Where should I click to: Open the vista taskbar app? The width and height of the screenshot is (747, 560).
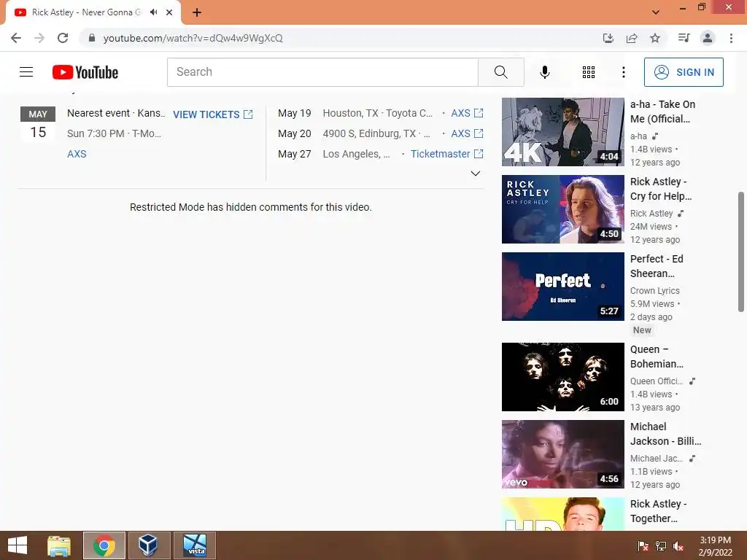195,545
